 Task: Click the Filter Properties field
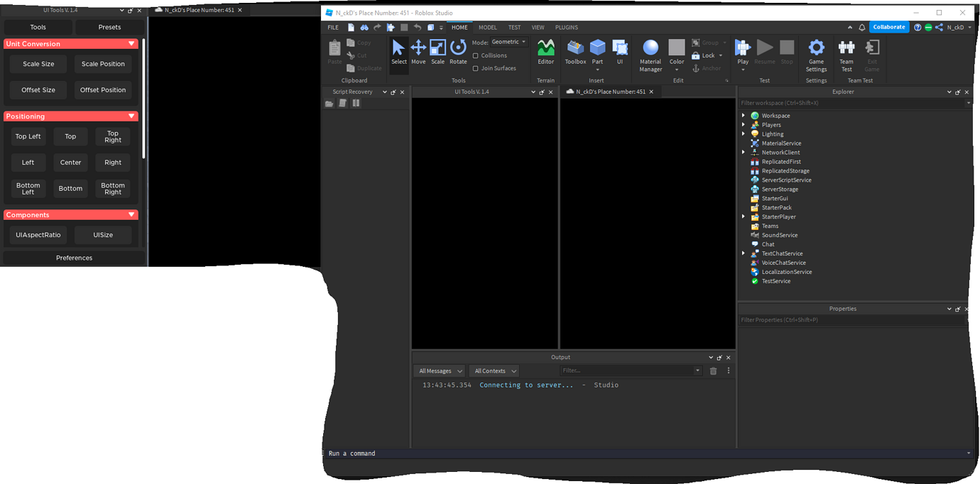(x=852, y=320)
